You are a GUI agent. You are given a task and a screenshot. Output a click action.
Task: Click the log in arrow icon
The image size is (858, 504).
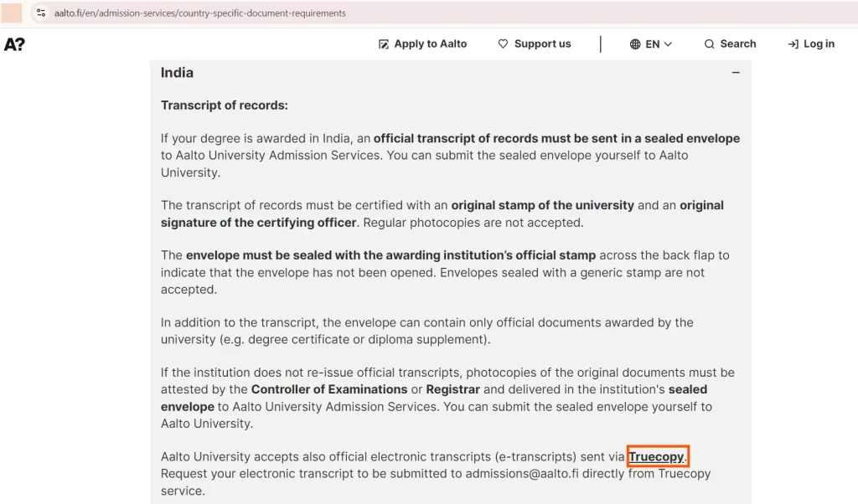793,44
